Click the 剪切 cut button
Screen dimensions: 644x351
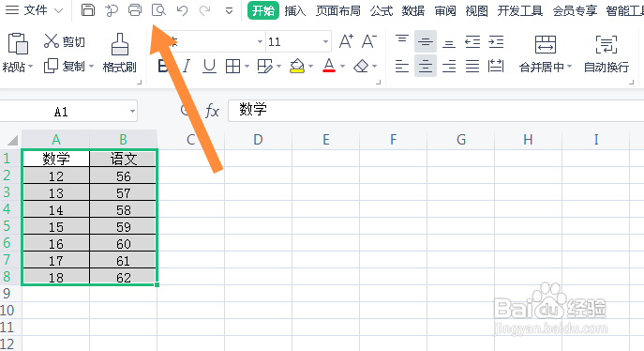64,41
